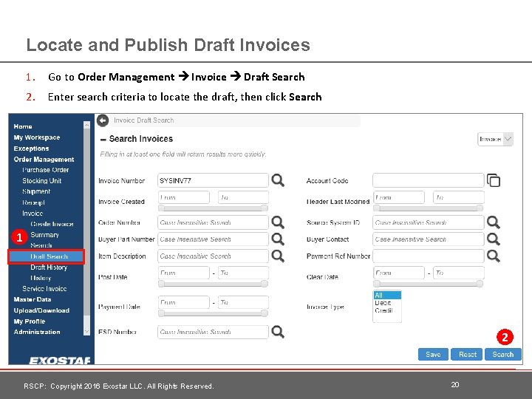Click the copy icon beside Account Code
Image resolution: width=532 pixels, height=399 pixels.
(x=494, y=180)
